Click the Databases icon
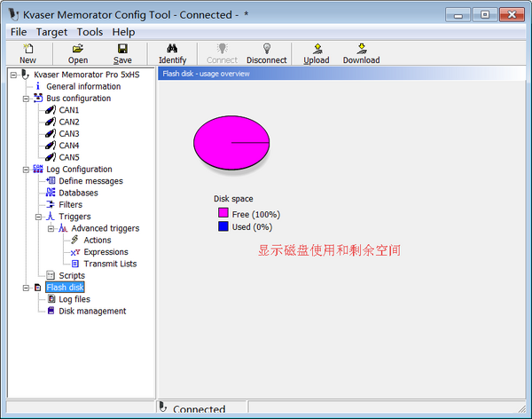Screen dimensions: 532x419 pos(51,193)
